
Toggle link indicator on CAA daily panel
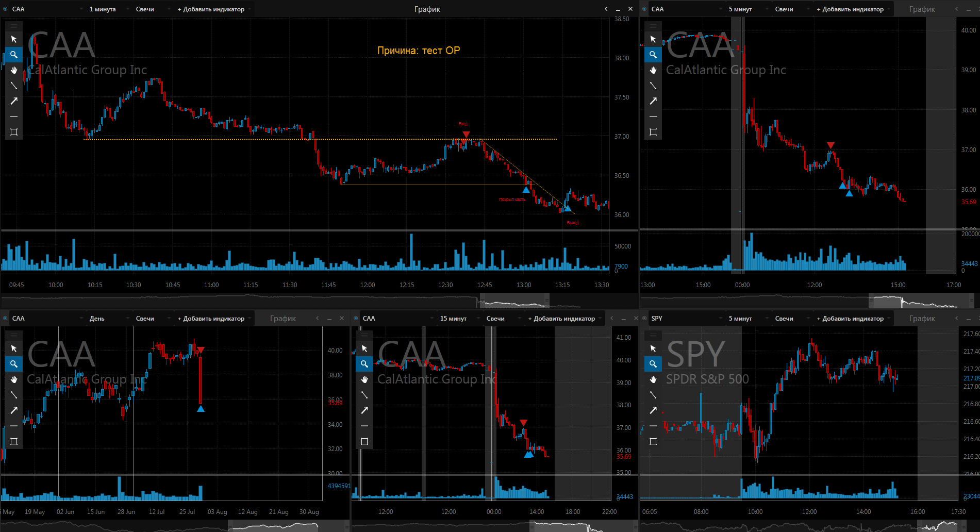pos(5,318)
